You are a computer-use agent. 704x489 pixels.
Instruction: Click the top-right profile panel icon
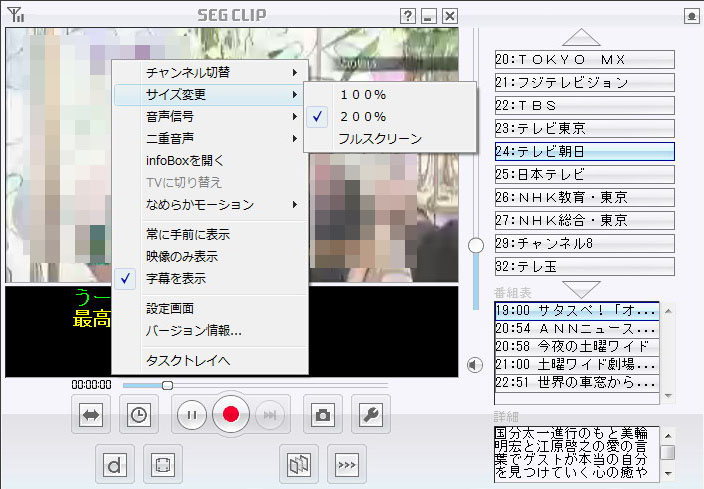(x=691, y=17)
